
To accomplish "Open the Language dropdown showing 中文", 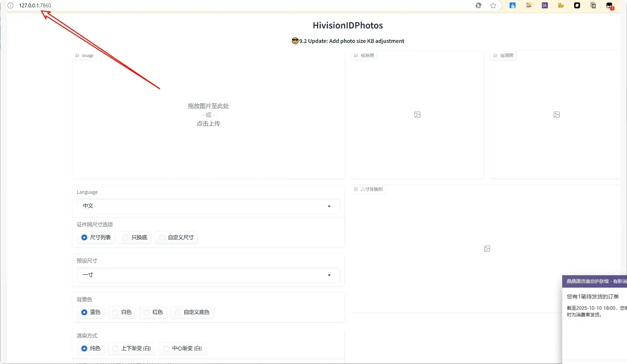I will coord(208,206).
